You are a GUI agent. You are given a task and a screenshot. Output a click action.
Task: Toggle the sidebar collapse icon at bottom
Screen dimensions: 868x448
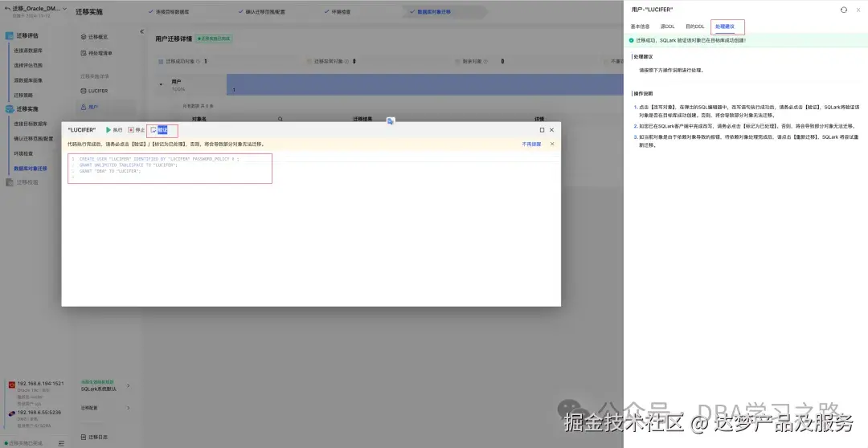point(61,443)
